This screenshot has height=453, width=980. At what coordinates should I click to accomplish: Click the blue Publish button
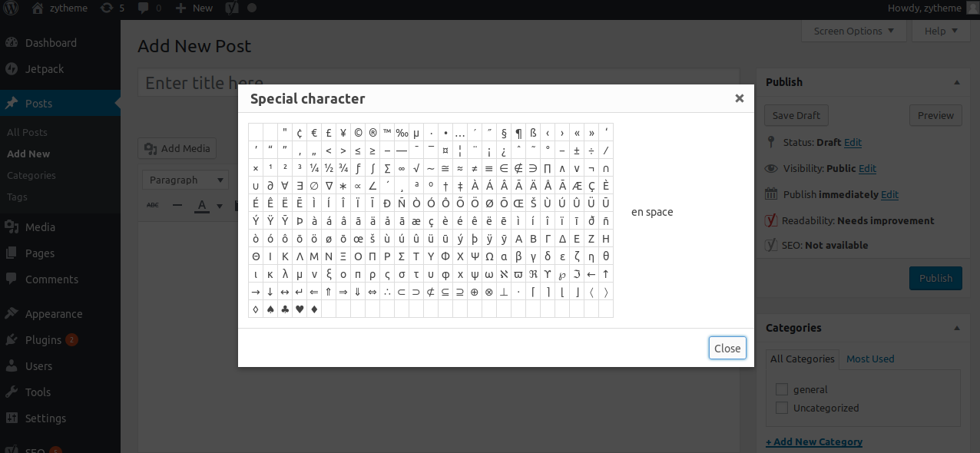935,278
